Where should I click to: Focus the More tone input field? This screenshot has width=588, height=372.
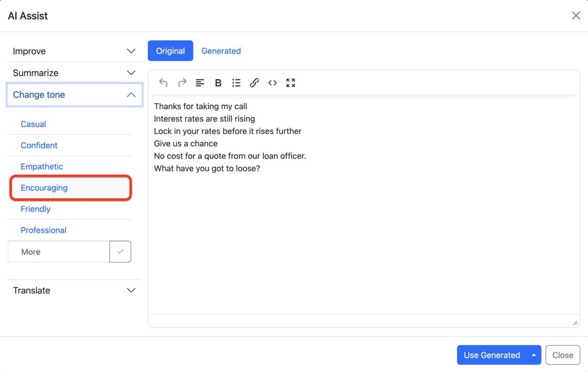coord(59,252)
